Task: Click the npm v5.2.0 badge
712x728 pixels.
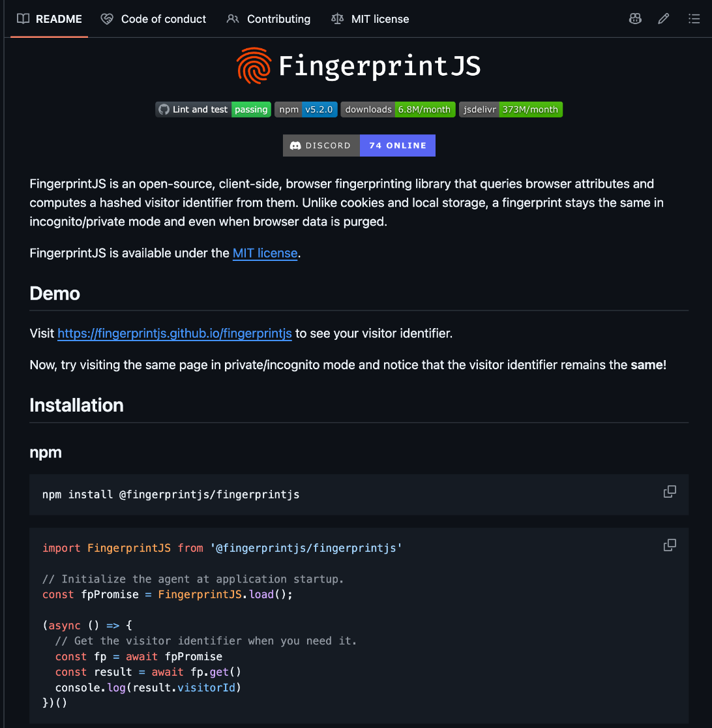Action: click(306, 110)
